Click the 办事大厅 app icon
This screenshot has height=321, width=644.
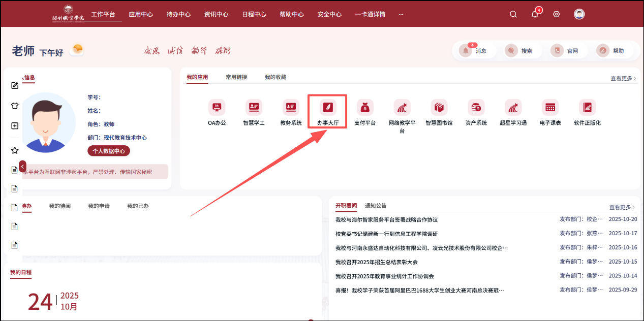coord(328,108)
